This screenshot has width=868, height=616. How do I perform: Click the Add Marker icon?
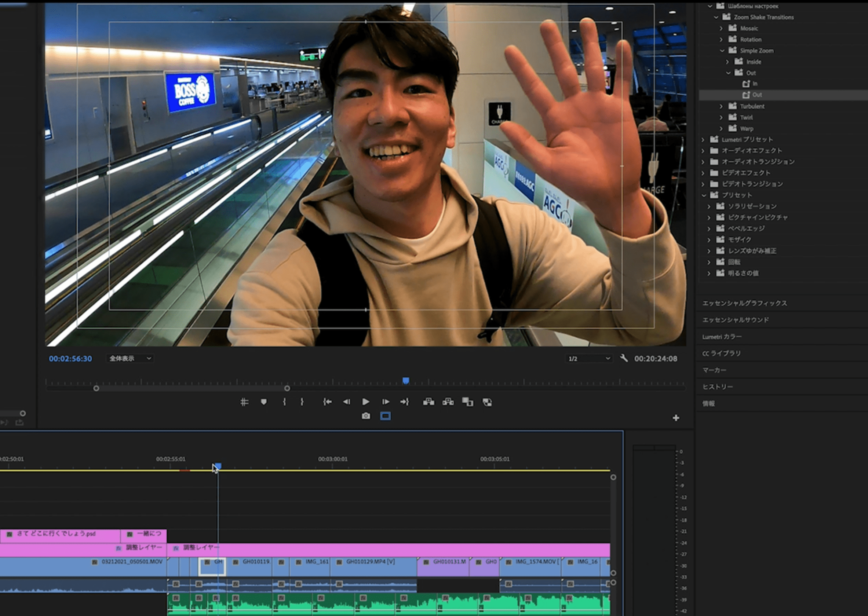[x=264, y=402]
